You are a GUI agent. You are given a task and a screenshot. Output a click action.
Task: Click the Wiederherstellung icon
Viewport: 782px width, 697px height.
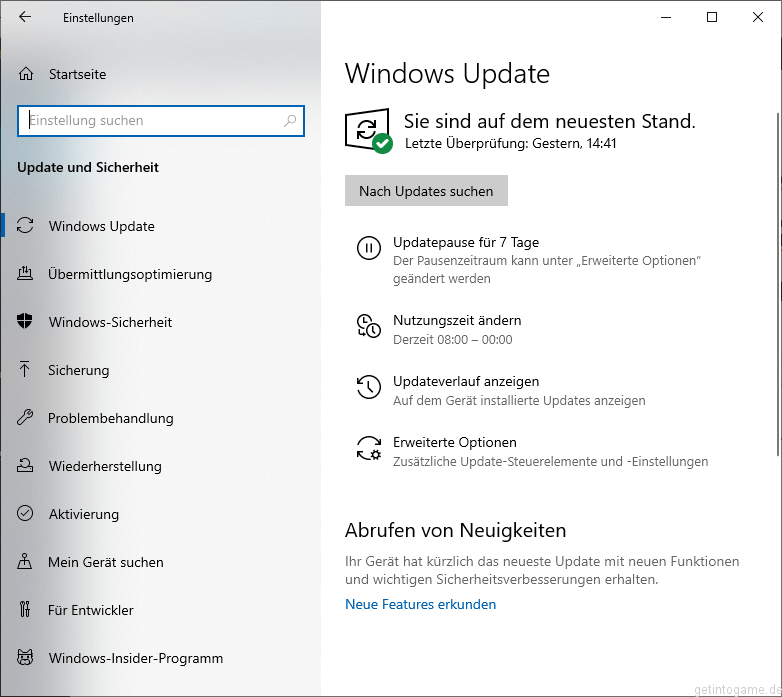coord(25,465)
